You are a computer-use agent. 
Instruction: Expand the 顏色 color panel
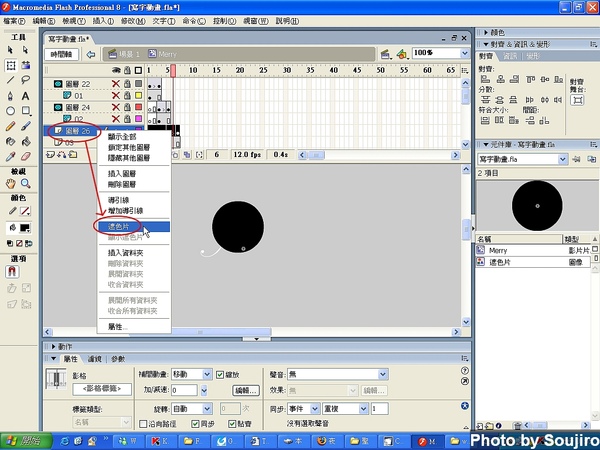coord(486,33)
